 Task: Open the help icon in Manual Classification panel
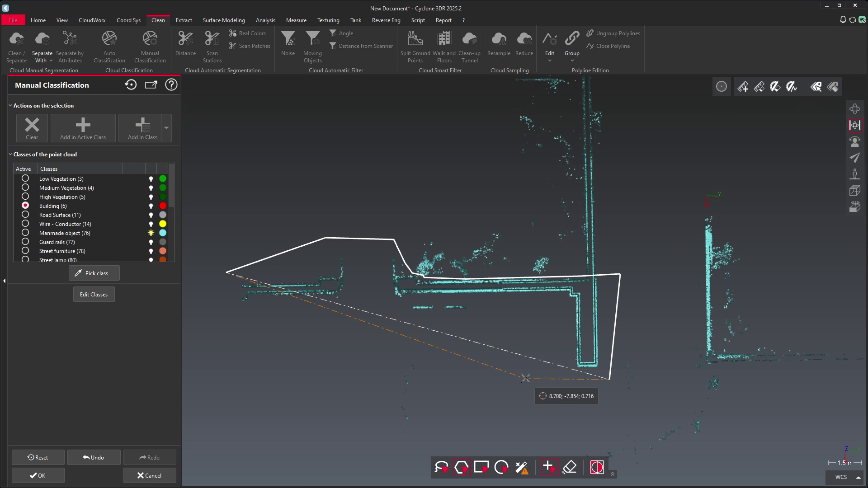point(171,85)
